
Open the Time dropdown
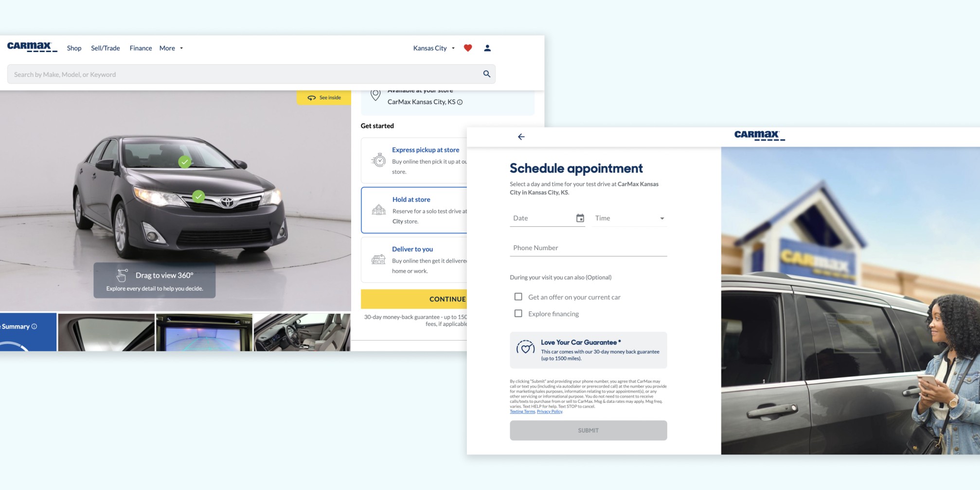pos(661,218)
